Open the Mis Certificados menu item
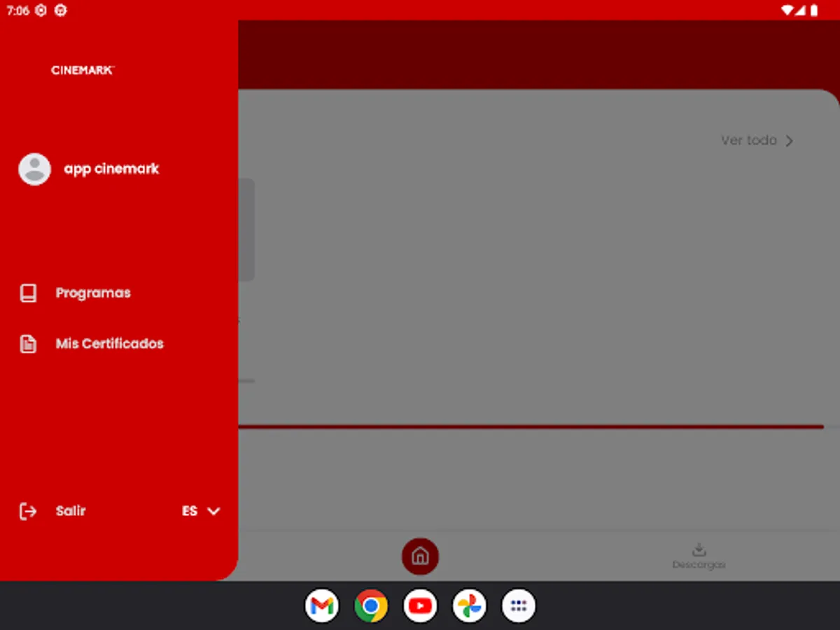Viewport: 840px width, 630px height. [110, 344]
